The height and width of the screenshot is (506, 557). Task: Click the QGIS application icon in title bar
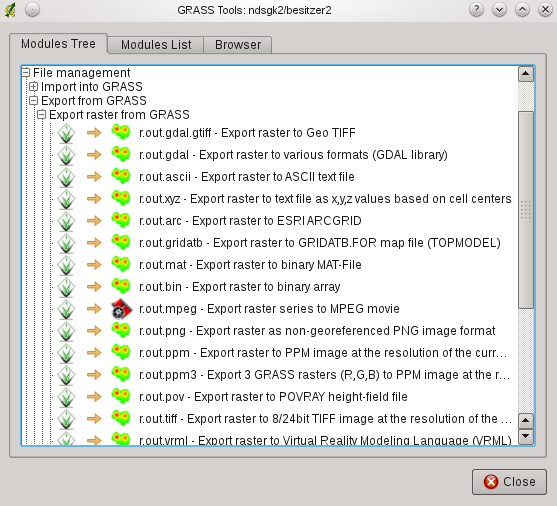(10, 10)
